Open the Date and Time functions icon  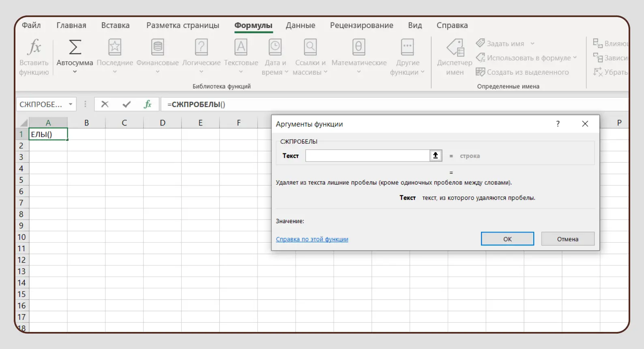click(x=275, y=47)
